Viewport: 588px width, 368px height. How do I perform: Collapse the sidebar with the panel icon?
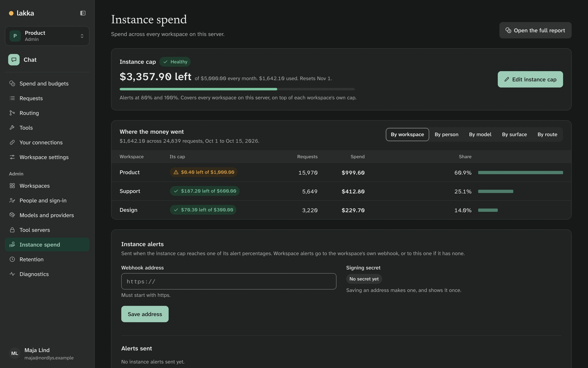(x=83, y=13)
